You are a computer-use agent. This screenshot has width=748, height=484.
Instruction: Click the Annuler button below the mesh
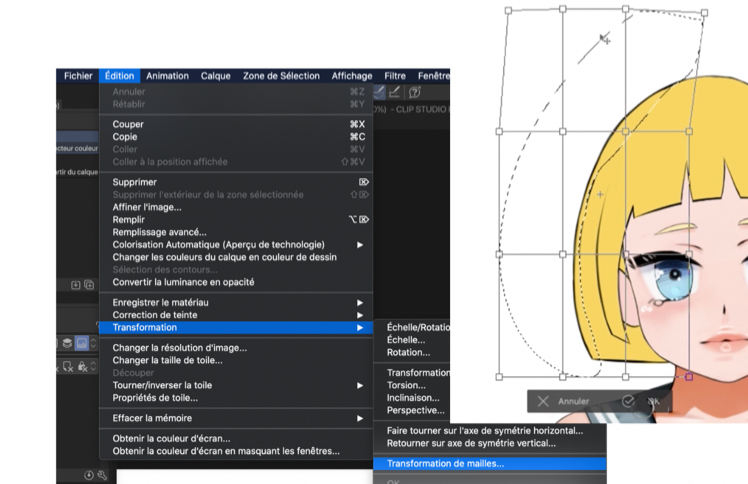(573, 401)
